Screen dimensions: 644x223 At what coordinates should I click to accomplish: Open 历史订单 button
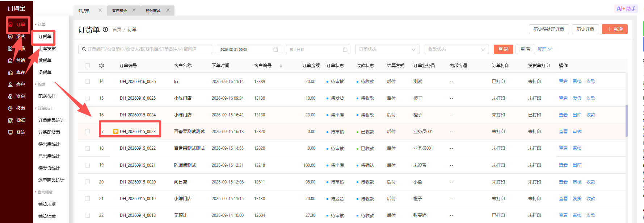585,29
